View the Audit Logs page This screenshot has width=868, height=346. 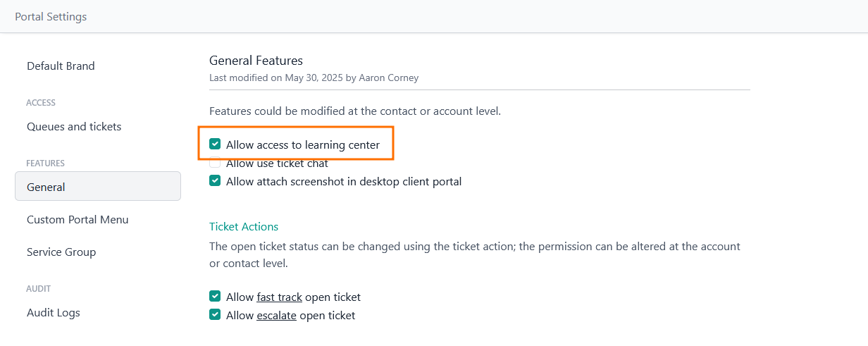(x=54, y=313)
